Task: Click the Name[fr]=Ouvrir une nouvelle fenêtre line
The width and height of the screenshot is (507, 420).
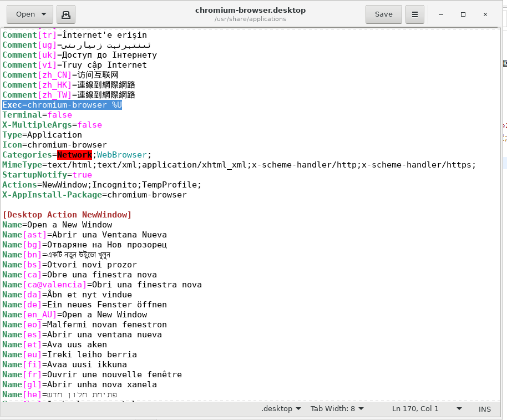Action: 92,375
